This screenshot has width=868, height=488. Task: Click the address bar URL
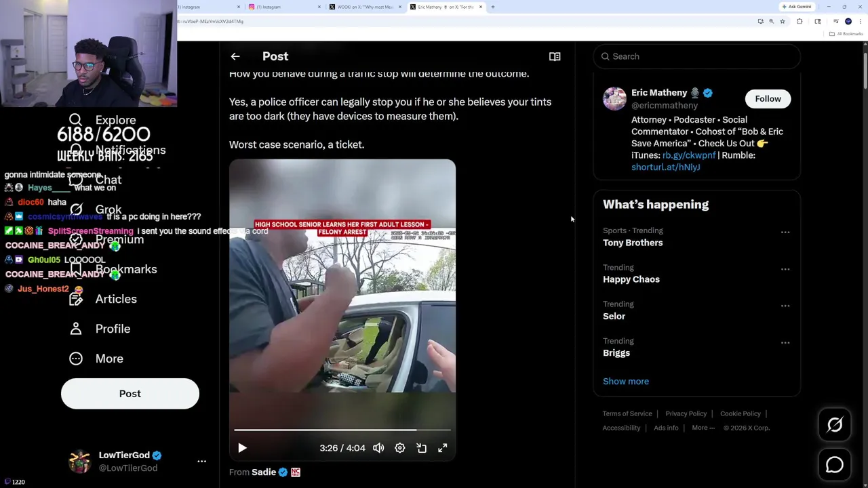[210, 21]
